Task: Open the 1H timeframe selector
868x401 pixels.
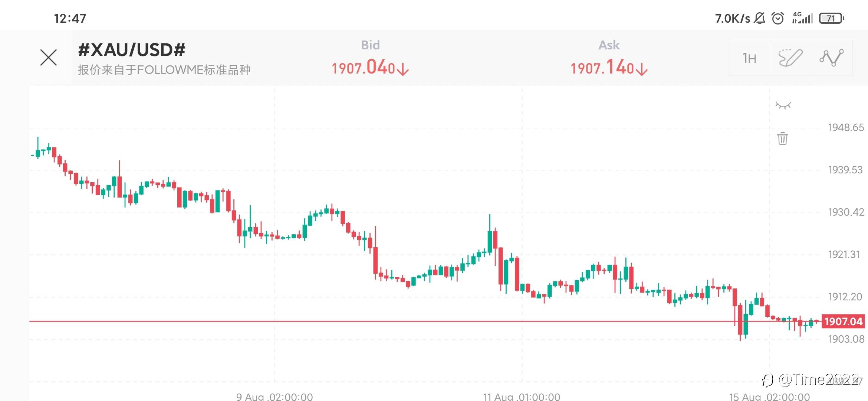Action: pyautogui.click(x=749, y=58)
